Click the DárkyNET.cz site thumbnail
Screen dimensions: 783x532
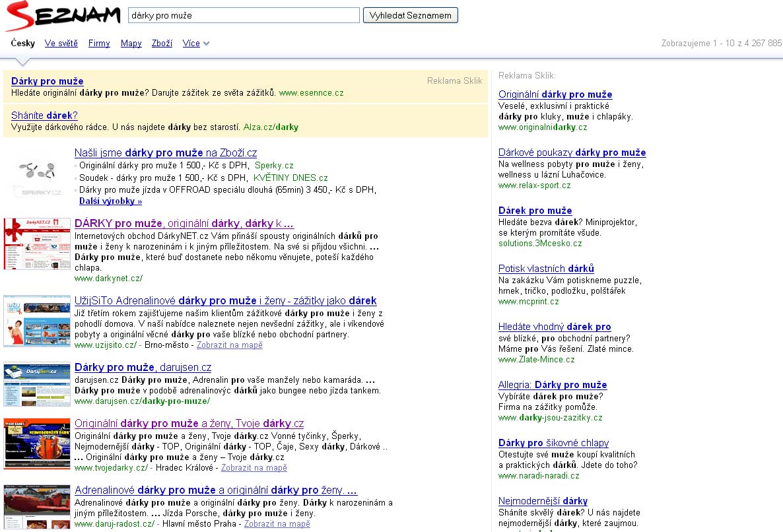[37, 244]
